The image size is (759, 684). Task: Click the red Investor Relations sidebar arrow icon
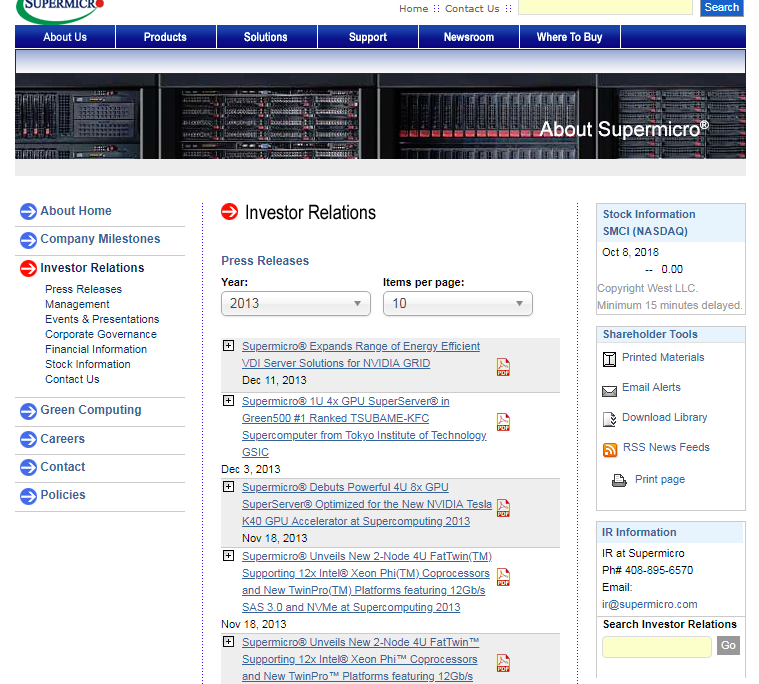[28, 269]
